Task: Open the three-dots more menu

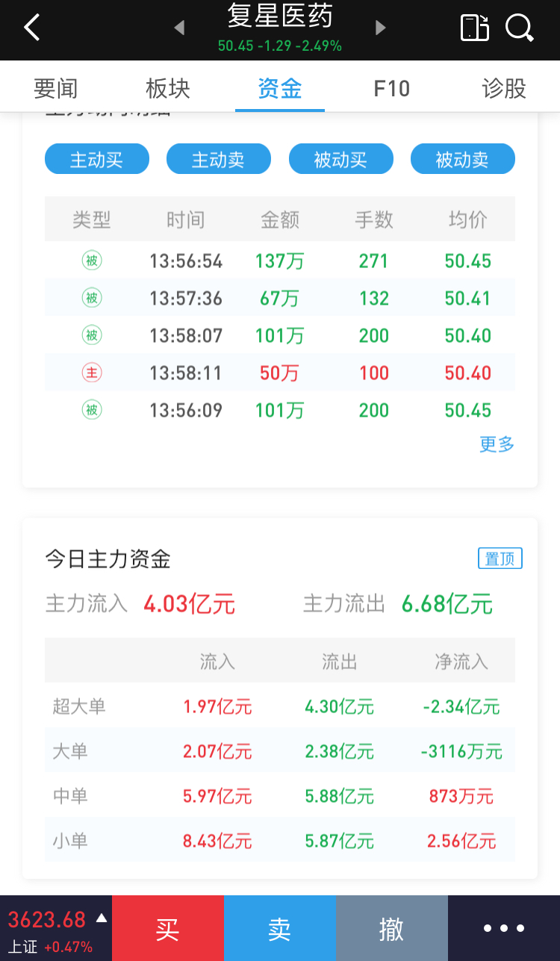Action: coord(504,928)
